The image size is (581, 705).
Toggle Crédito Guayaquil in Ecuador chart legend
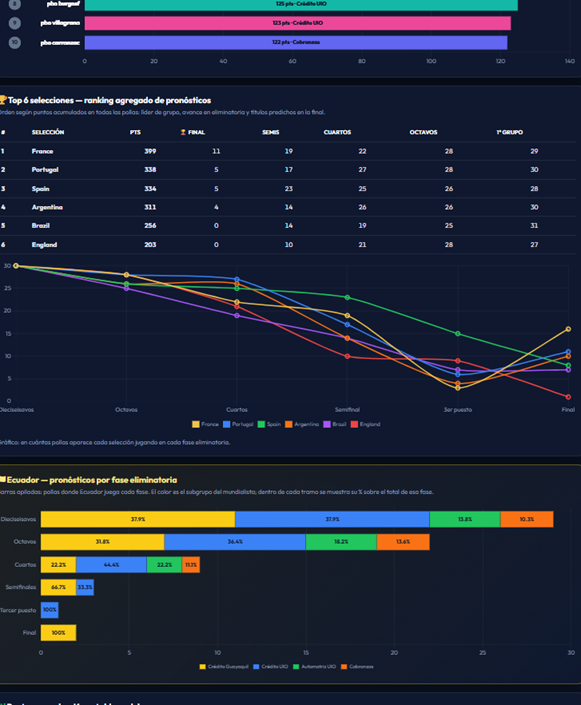pyautogui.click(x=223, y=666)
